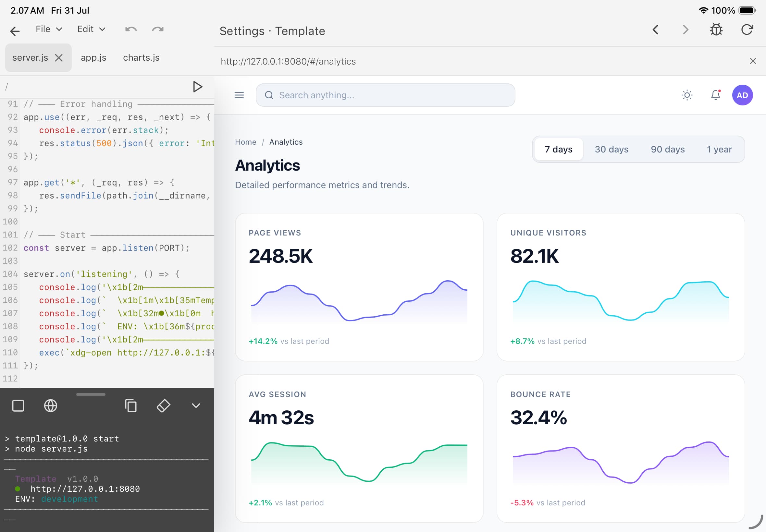Close the URL bar with X
This screenshot has width=766, height=532.
[x=753, y=61]
